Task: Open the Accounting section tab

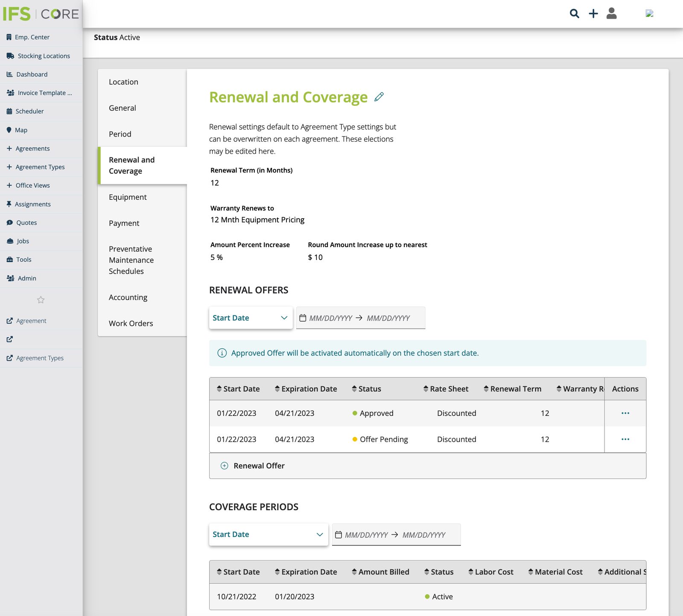Action: [x=142, y=298]
